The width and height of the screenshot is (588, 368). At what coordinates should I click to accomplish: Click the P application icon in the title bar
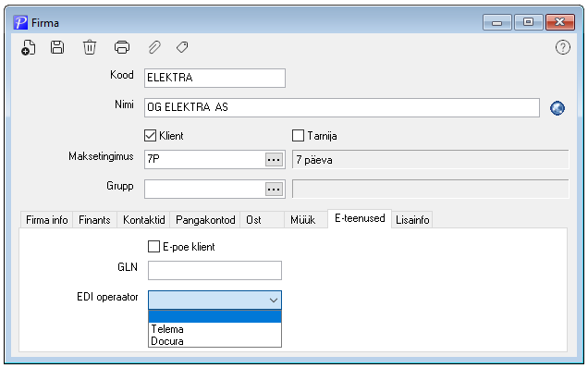(20, 22)
